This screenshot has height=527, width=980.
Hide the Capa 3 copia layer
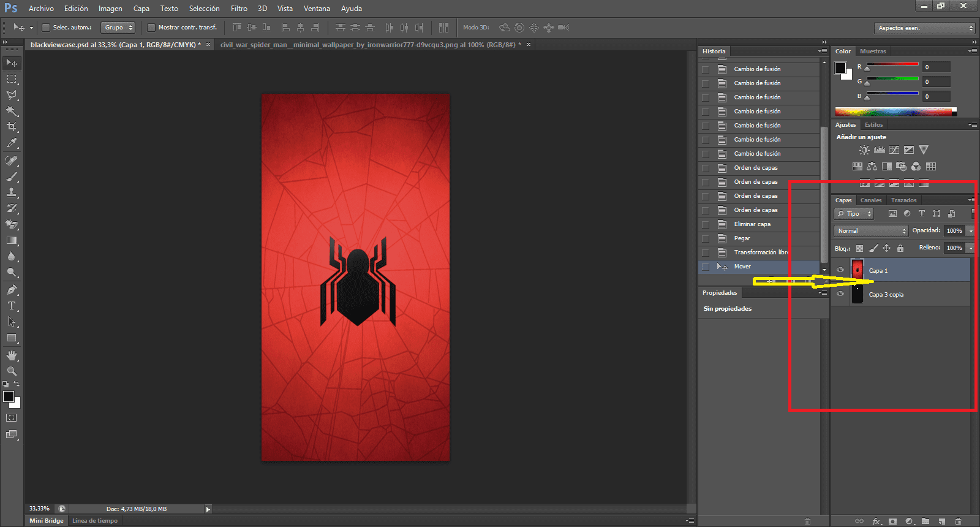click(840, 294)
